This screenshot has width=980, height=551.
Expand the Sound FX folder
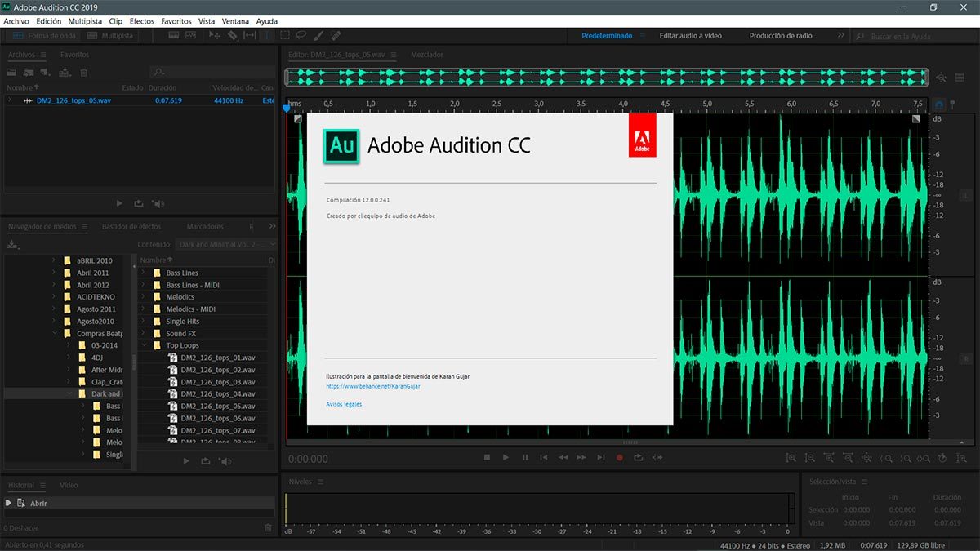point(144,333)
